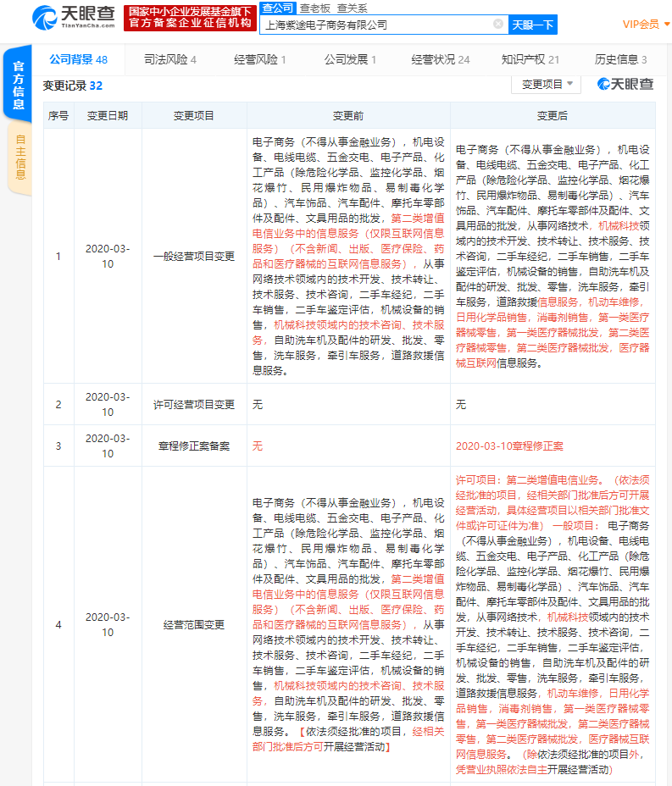672x786 pixels.
Task: Open the 经营状况 24 tab
Action: [x=441, y=59]
